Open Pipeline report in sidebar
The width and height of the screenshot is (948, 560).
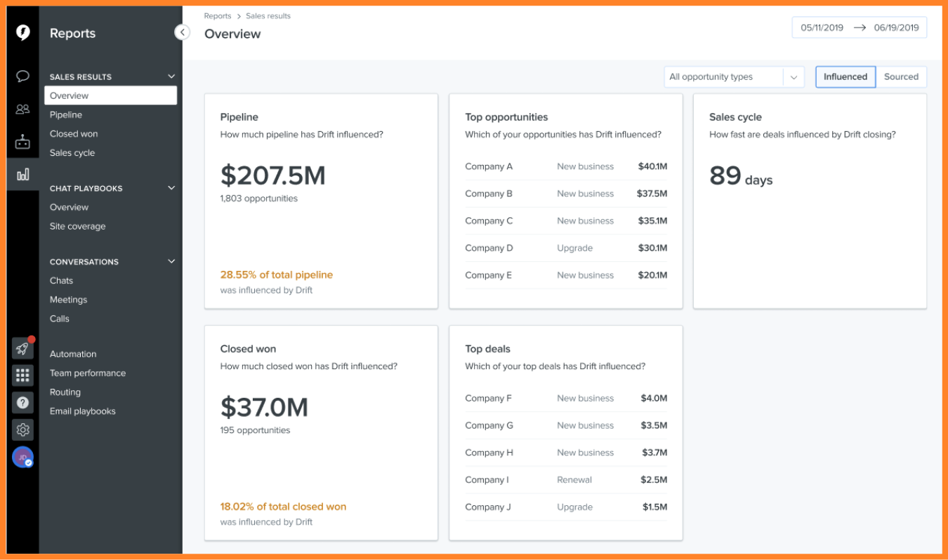pyautogui.click(x=66, y=114)
